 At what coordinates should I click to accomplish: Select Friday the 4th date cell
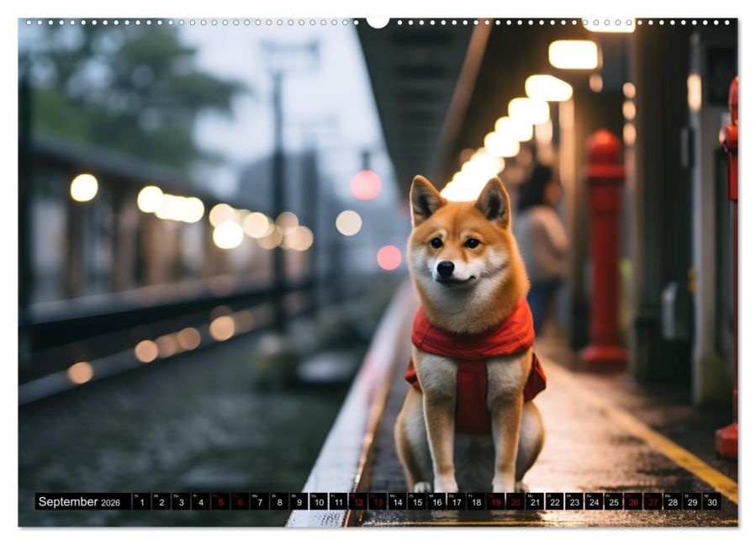200,502
